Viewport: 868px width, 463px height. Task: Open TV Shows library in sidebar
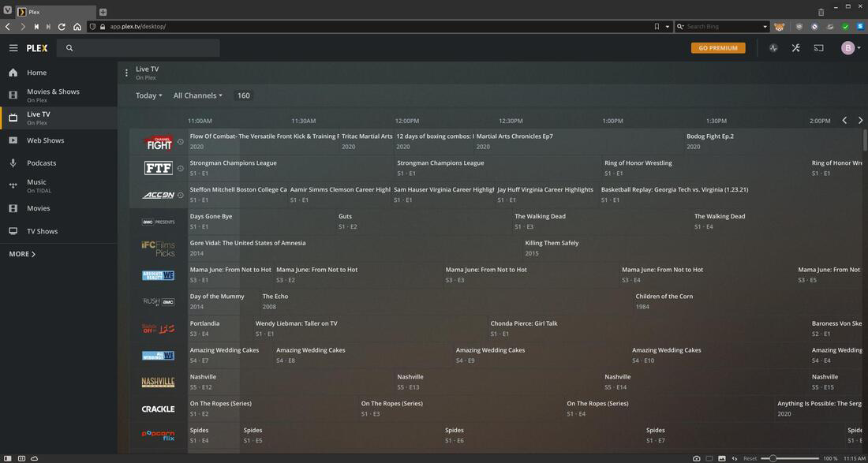[x=58, y=231]
